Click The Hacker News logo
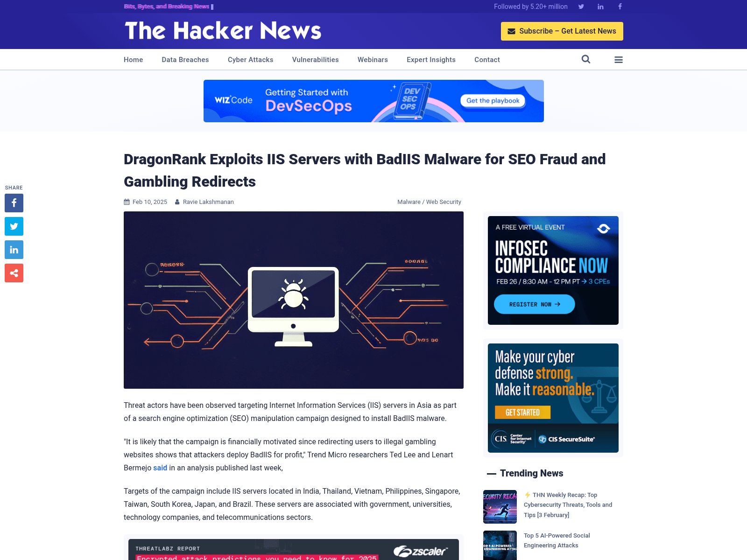This screenshot has width=747, height=560. point(223,31)
